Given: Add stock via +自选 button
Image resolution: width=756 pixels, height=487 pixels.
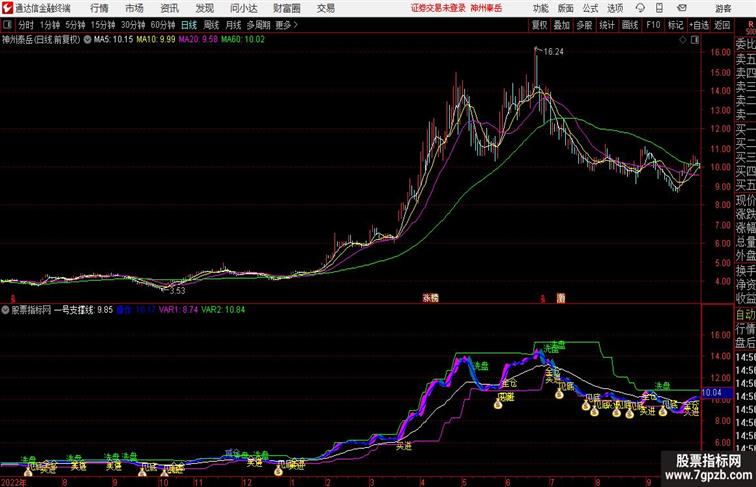Looking at the screenshot, I should (699, 25).
